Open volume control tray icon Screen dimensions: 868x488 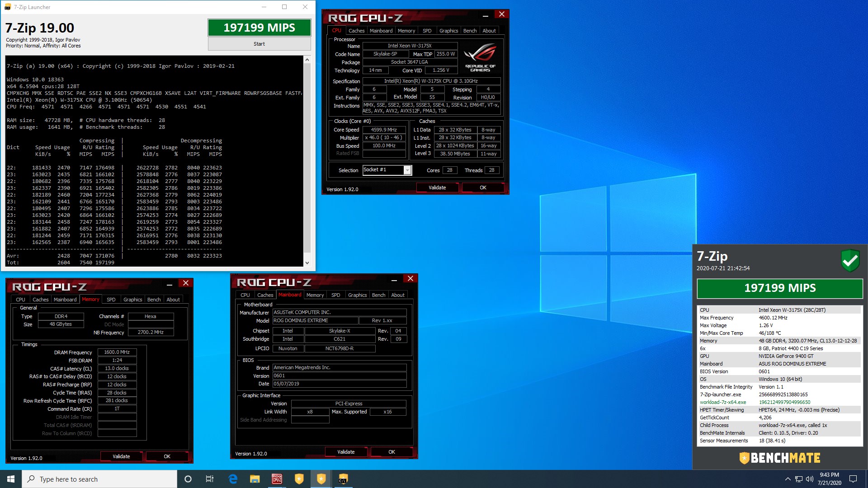pyautogui.click(x=810, y=479)
